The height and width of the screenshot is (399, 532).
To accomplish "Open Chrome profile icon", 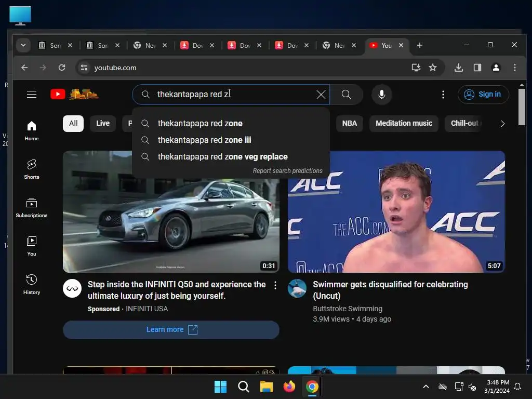I will pyautogui.click(x=496, y=68).
